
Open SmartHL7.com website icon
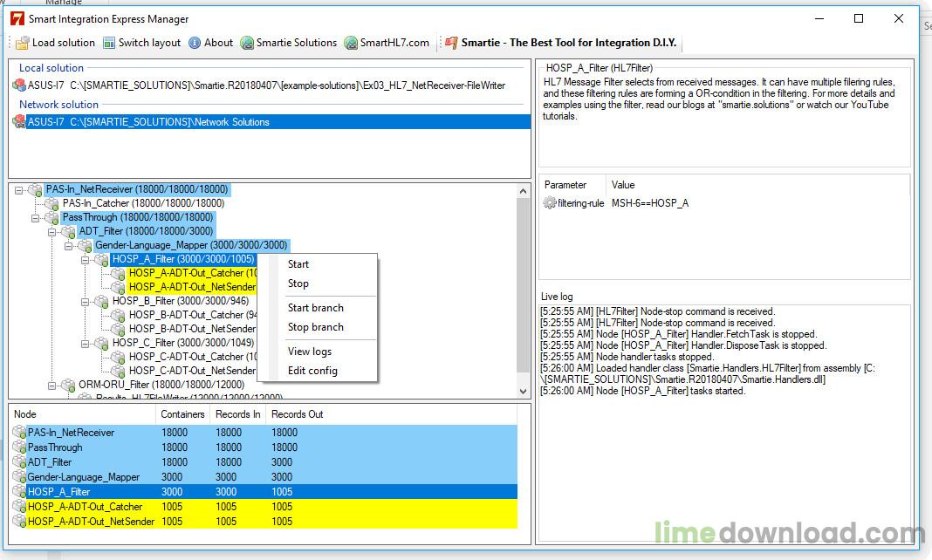[351, 43]
